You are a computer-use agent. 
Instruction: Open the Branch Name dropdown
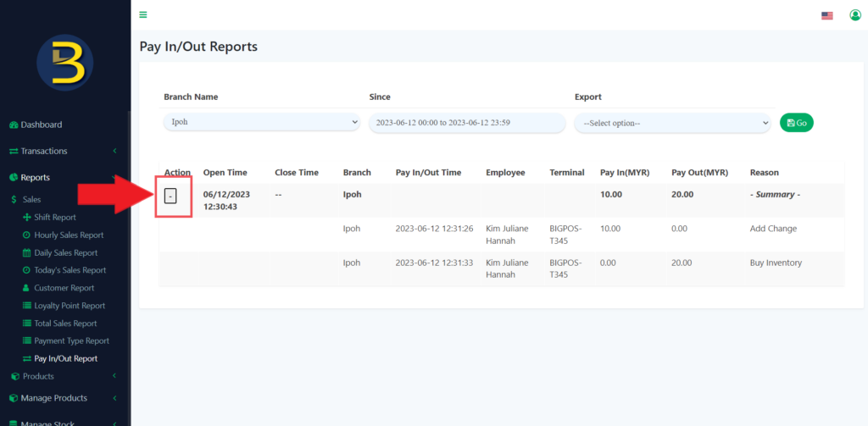click(x=261, y=123)
